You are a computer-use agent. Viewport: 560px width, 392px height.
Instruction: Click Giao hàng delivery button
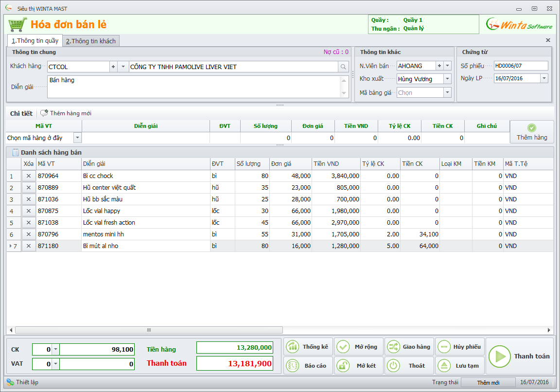coord(409,347)
